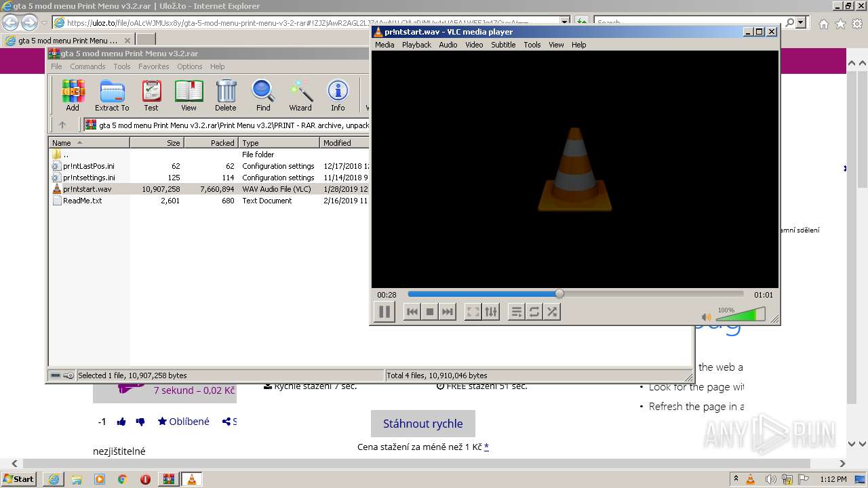Add file to Oblíbené favorites
Viewport: 868px width, 488px height.
point(184,422)
